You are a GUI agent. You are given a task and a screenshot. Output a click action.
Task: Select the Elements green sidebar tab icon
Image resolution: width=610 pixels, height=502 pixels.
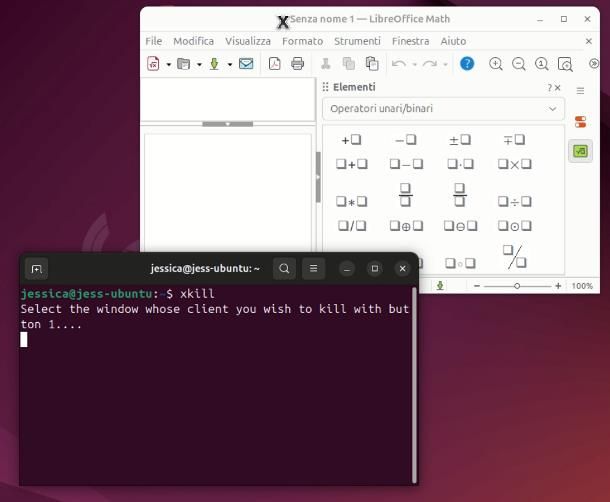[580, 151]
